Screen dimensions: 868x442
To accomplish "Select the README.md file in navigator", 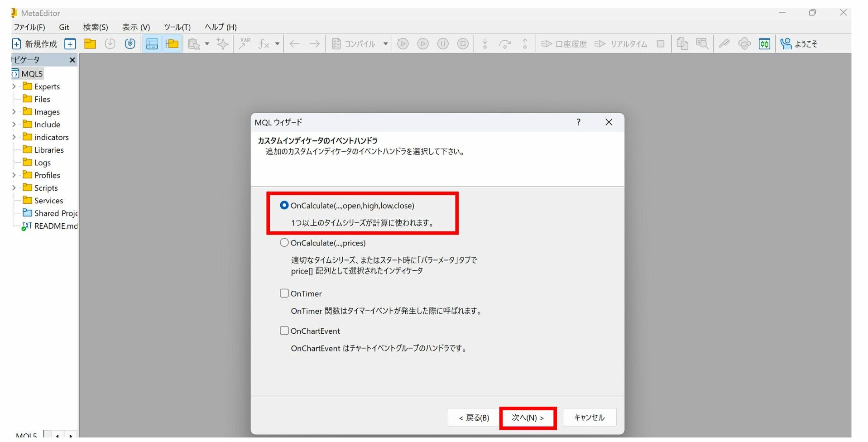I will pyautogui.click(x=55, y=226).
